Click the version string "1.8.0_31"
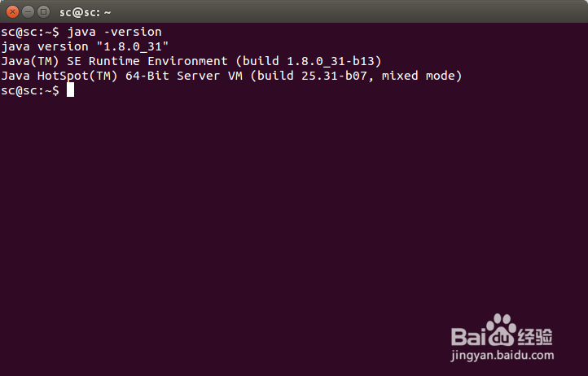588x376 pixels. [x=133, y=46]
